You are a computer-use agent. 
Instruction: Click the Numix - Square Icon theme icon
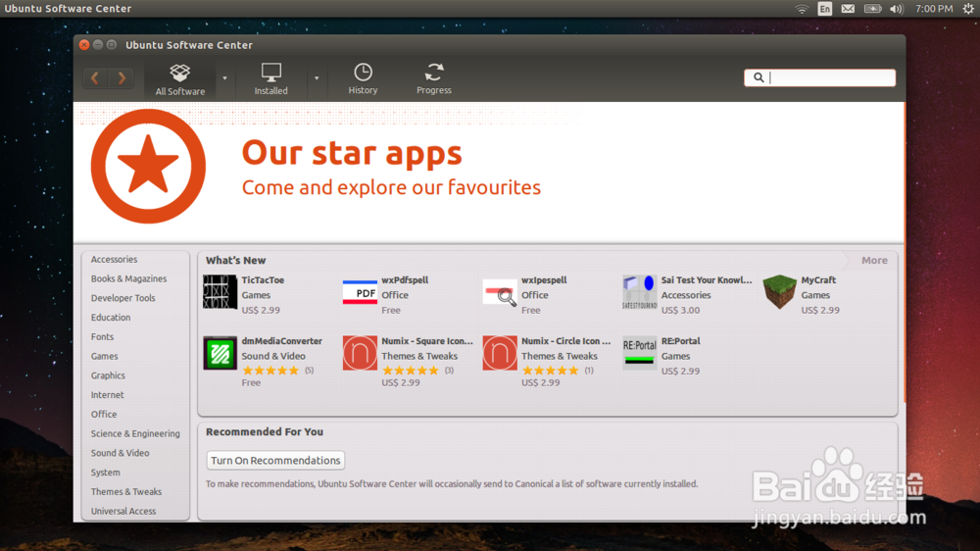(x=360, y=353)
